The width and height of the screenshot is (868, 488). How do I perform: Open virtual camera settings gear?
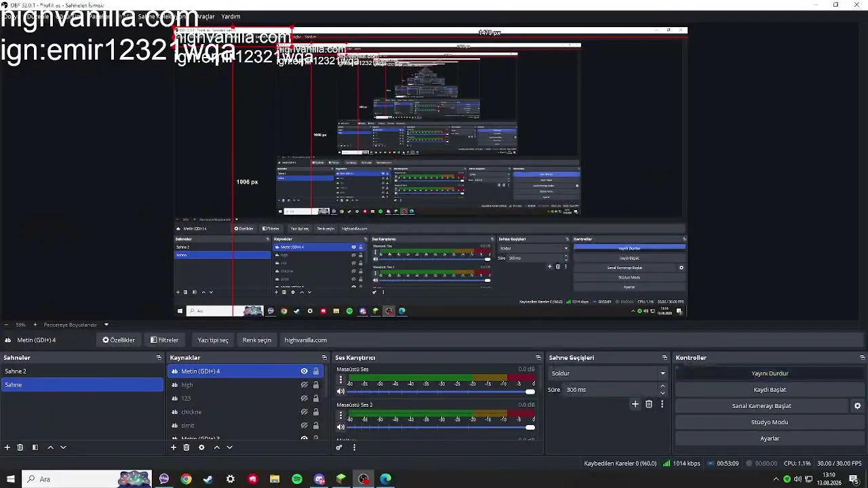point(857,406)
